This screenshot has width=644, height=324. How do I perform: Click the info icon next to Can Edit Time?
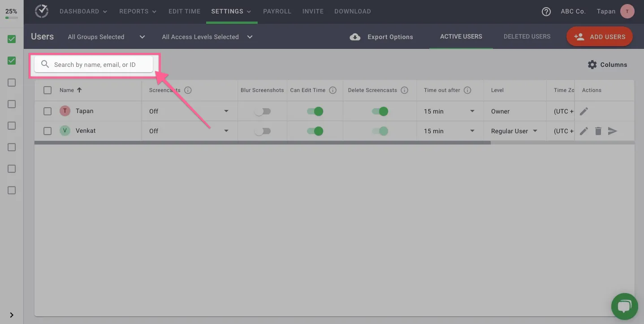[x=333, y=90]
